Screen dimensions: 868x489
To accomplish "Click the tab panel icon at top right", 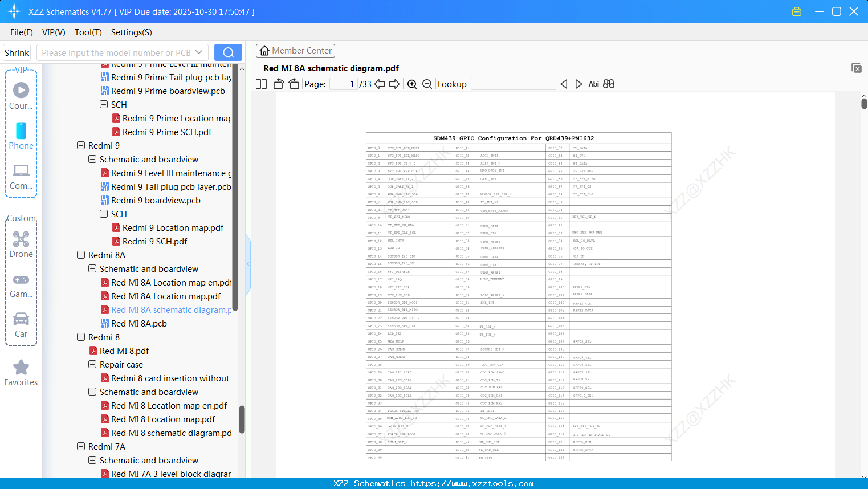I will click(x=857, y=68).
